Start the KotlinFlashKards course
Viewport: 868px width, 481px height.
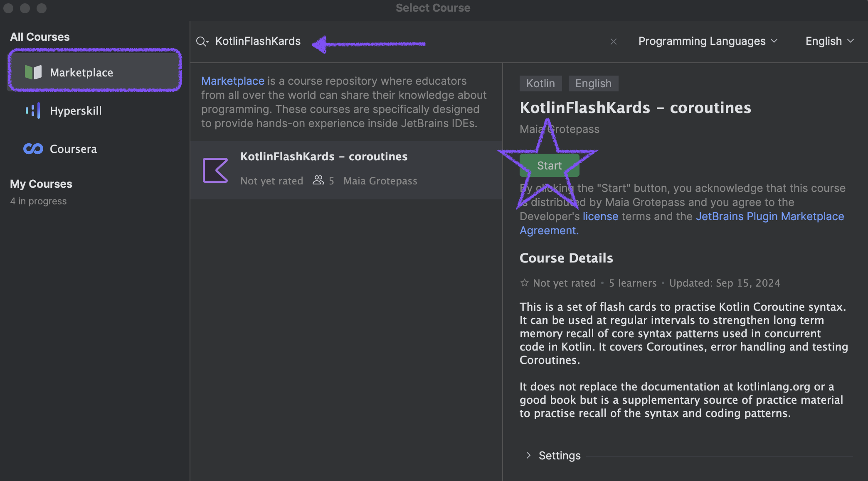[550, 165]
